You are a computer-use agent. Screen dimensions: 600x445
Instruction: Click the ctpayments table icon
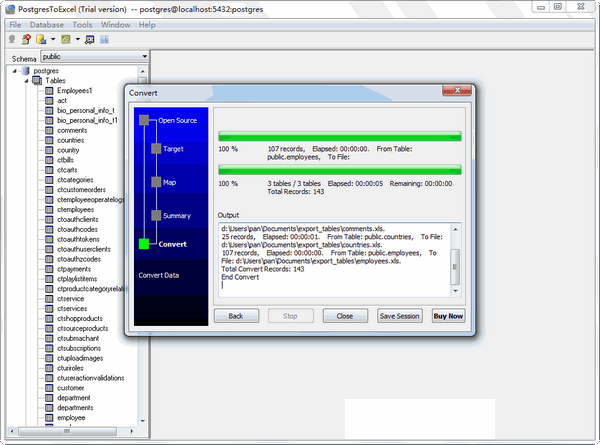49,269
